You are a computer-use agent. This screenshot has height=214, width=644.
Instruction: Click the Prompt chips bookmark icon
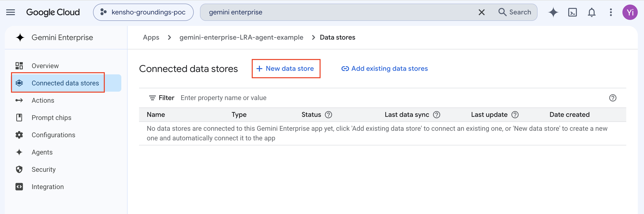(19, 118)
